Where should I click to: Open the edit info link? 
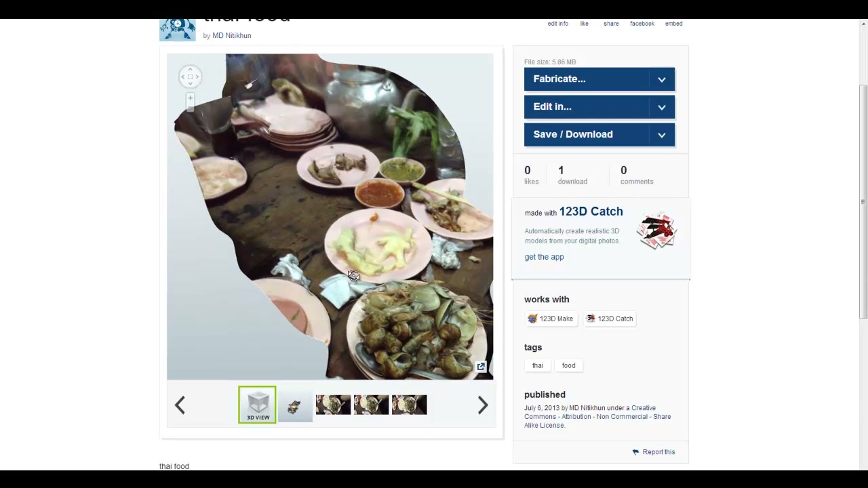[558, 24]
